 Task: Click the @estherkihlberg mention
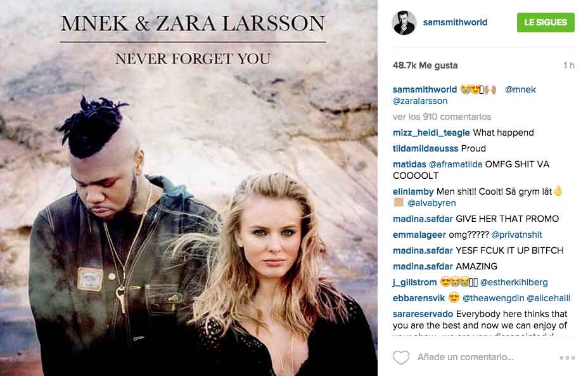[x=514, y=282]
